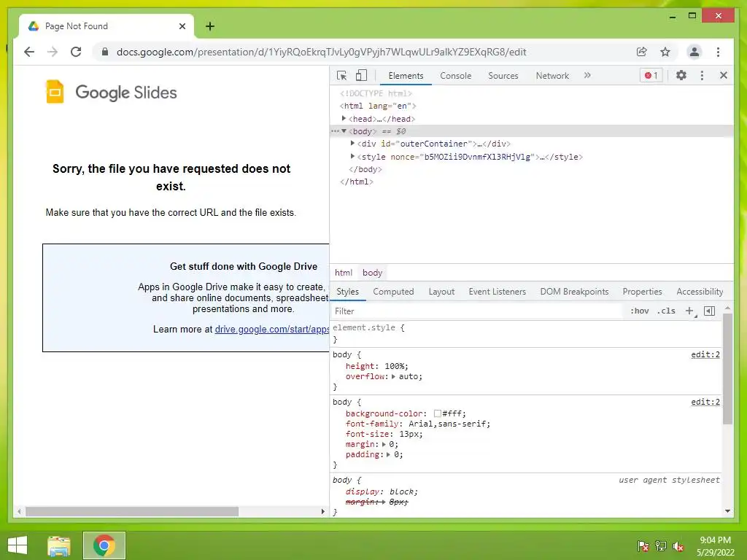Open the Layout pane tab

[441, 292]
